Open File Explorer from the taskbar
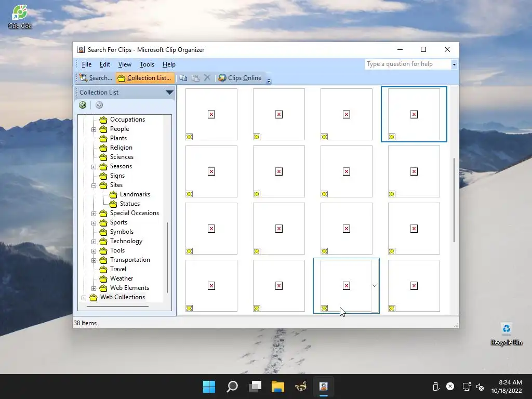 [278, 387]
